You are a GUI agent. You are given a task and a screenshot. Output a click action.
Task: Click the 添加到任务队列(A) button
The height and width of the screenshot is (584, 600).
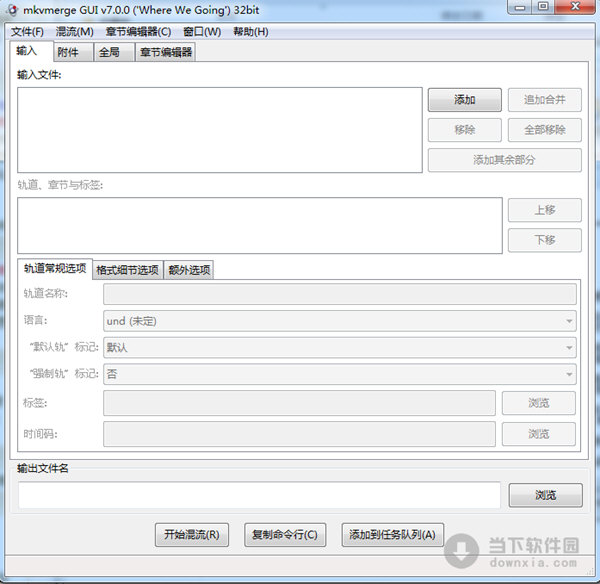pos(392,534)
